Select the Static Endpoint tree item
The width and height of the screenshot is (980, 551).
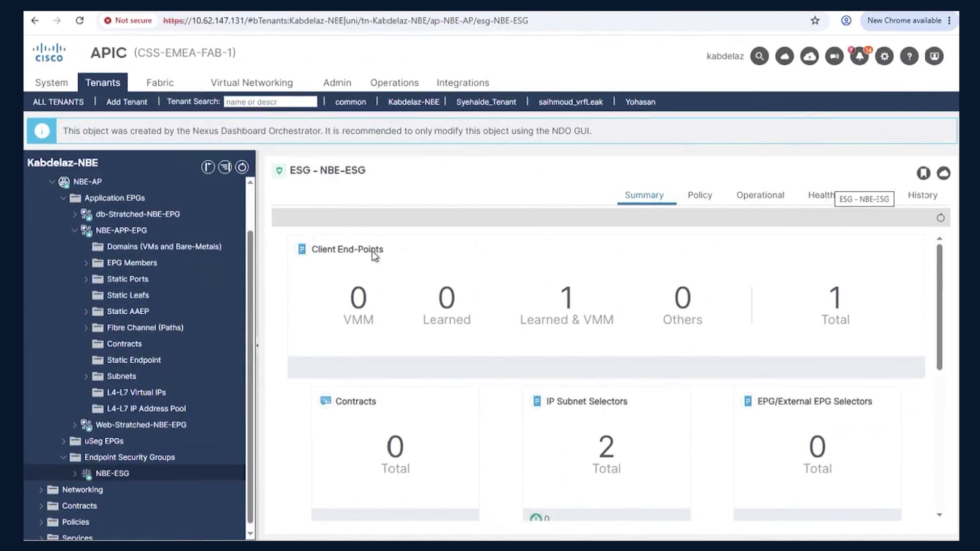(x=134, y=360)
